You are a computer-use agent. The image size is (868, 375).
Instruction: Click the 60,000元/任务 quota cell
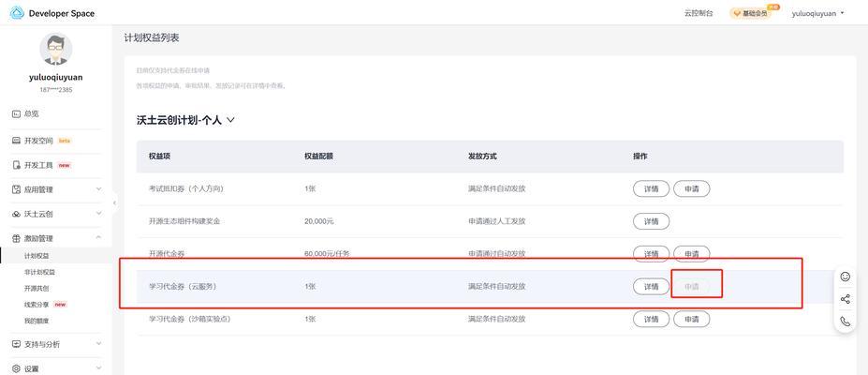click(327, 254)
